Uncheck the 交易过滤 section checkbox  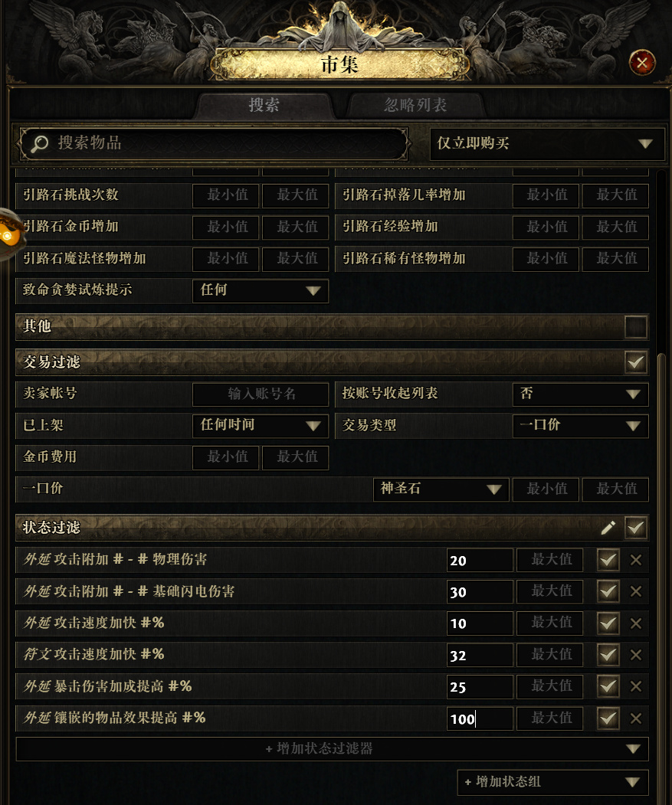click(x=635, y=362)
